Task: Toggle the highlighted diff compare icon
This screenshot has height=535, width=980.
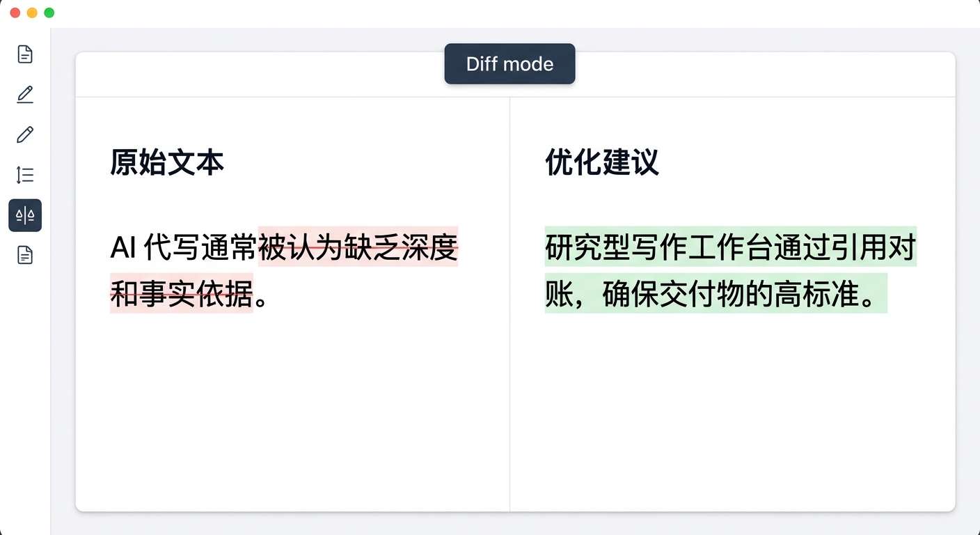Action: tap(25, 215)
